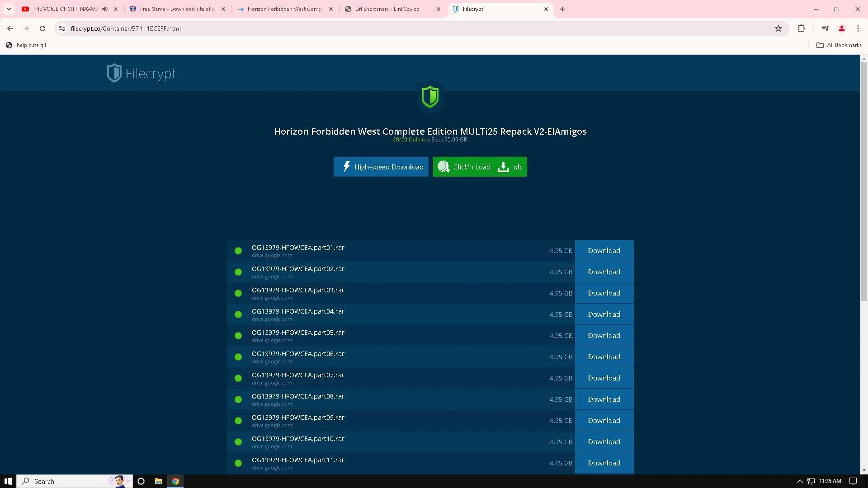Download part02.rar file

(x=604, y=272)
